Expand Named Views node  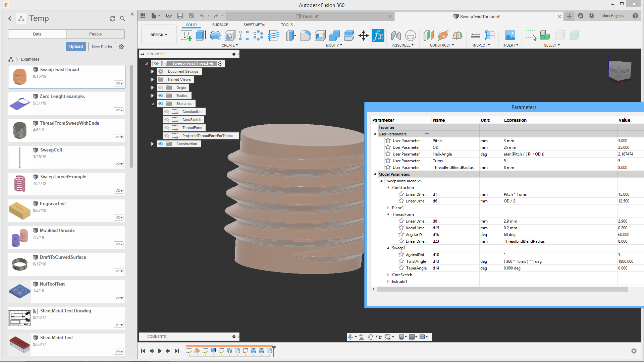152,79
